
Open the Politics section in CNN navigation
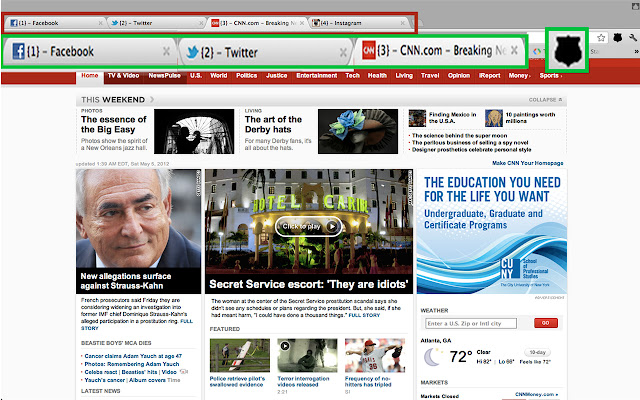[x=248, y=75]
